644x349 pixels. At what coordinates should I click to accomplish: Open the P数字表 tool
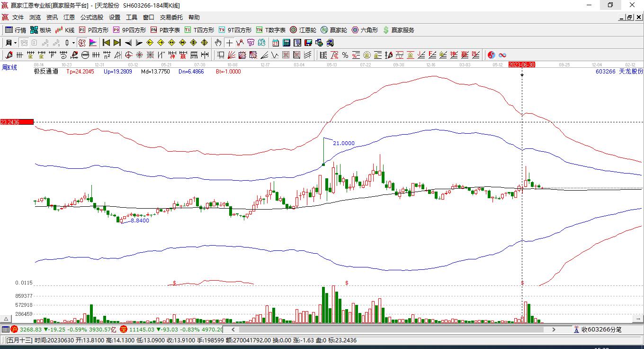pos(165,30)
